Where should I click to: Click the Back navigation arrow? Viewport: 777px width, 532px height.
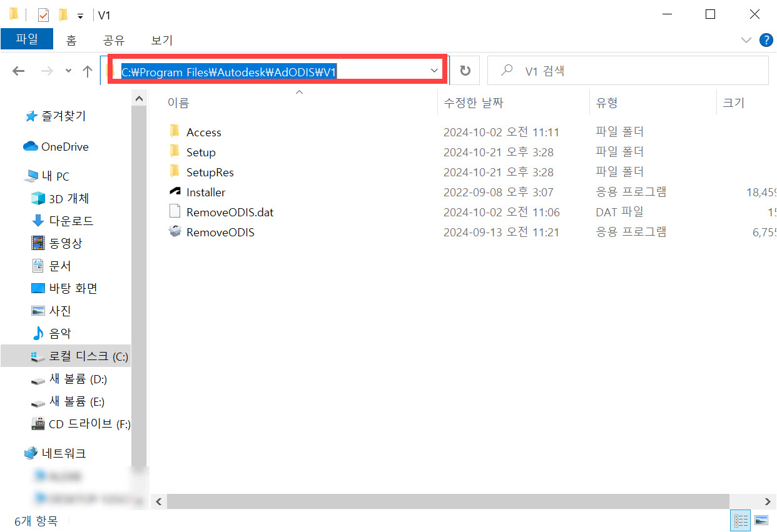19,71
